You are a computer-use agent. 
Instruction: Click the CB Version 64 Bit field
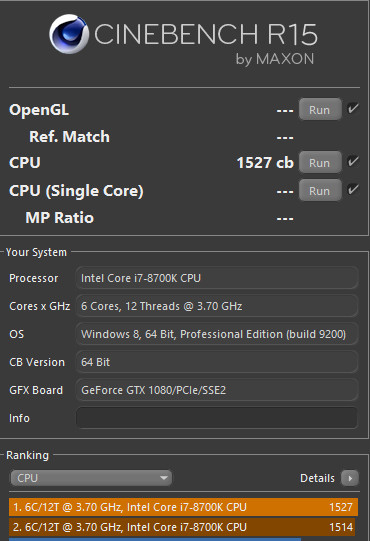(x=217, y=362)
